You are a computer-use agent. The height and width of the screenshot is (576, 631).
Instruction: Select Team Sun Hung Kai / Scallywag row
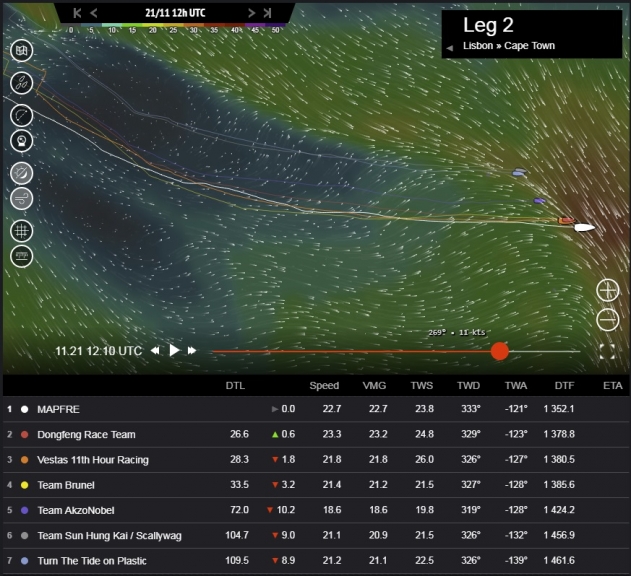316,535
